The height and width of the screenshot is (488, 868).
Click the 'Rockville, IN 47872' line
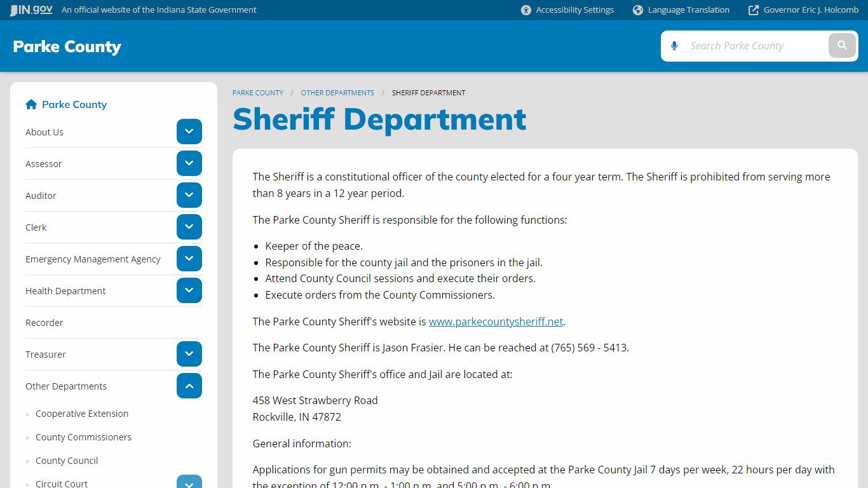tap(297, 417)
